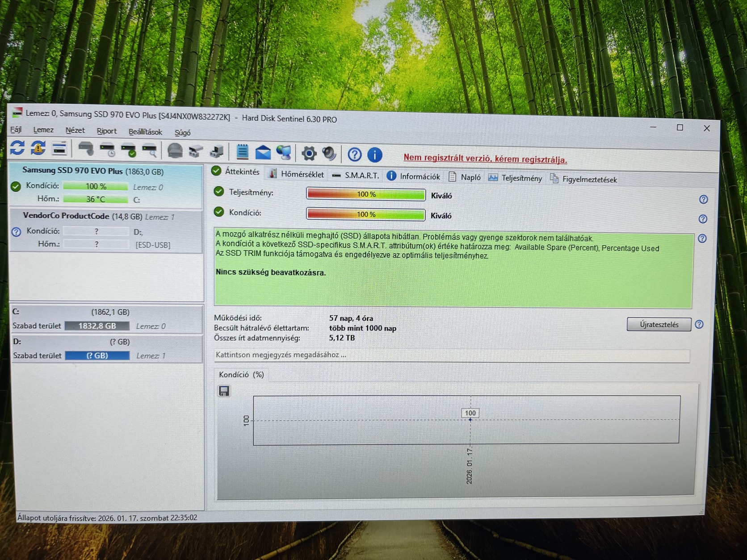Click the blue refresh arrows toolbar icon
Image resolution: width=747 pixels, height=560 pixels.
click(17, 147)
